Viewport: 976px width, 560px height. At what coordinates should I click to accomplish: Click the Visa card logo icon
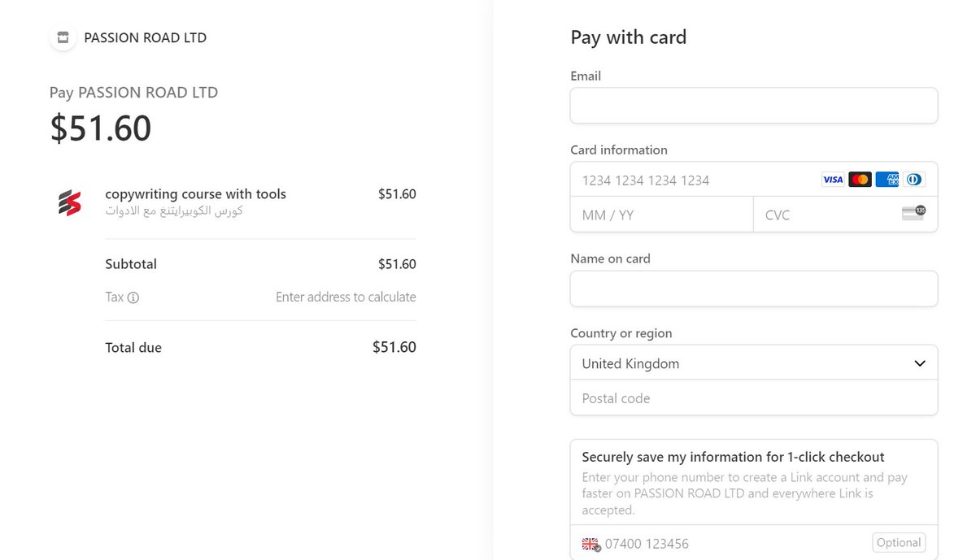pos(833,180)
